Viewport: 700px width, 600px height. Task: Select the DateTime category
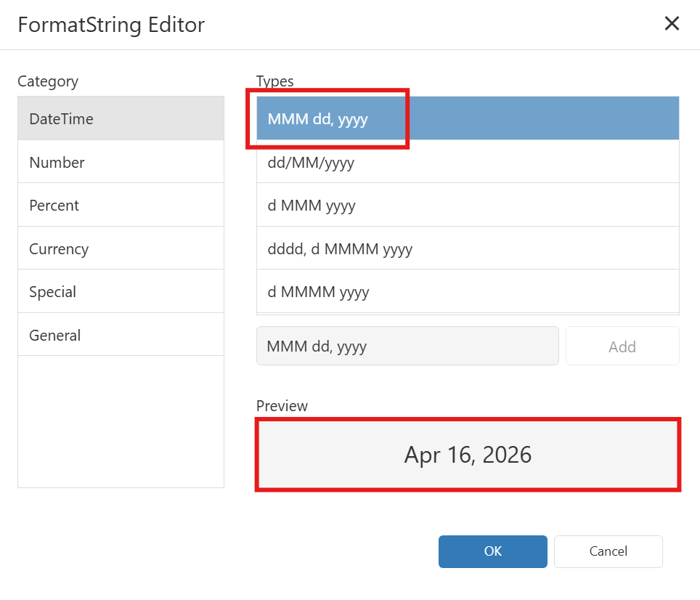(x=121, y=118)
